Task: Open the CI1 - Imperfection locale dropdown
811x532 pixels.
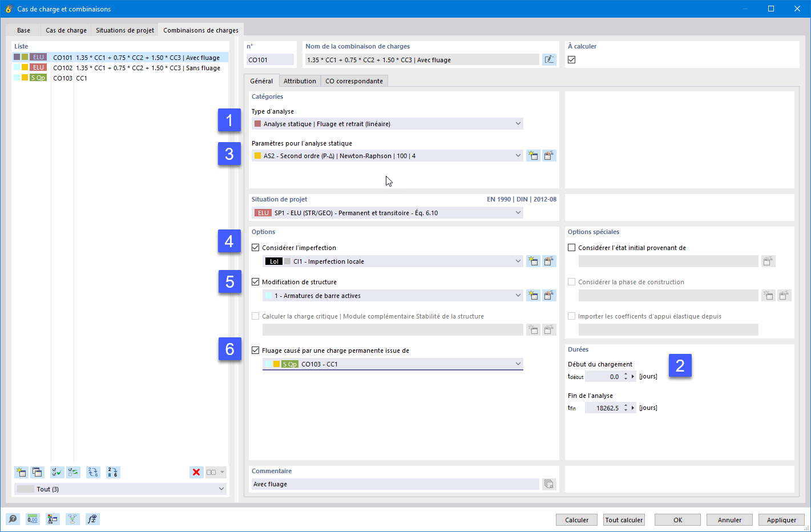Action: (393, 261)
